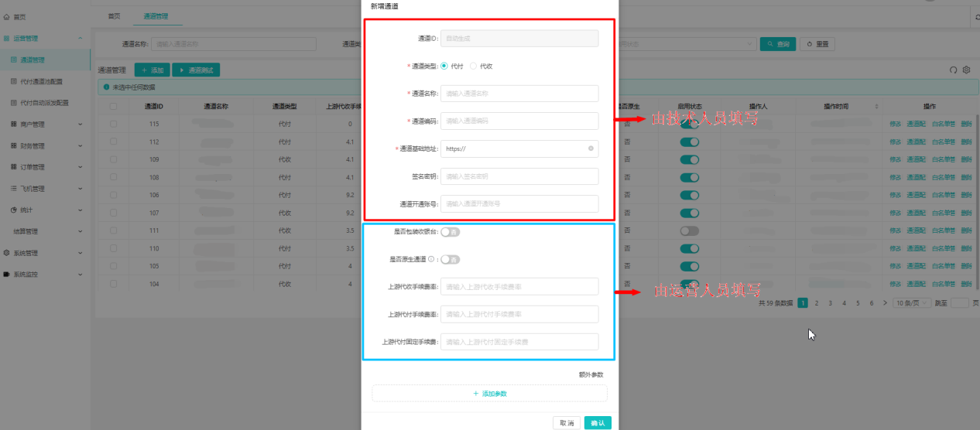Expand the 飞机管理 menu chevron
The width and height of the screenshot is (980, 430).
click(x=81, y=188)
